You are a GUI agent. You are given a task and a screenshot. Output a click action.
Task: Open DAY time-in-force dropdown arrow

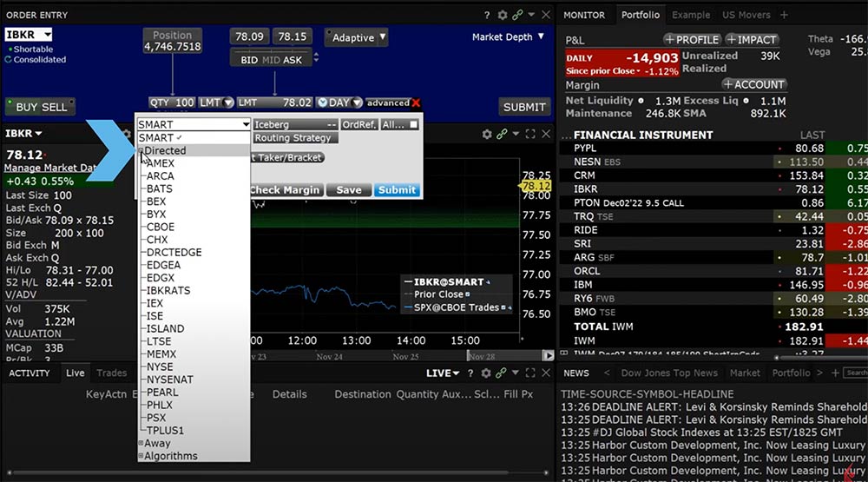(357, 103)
